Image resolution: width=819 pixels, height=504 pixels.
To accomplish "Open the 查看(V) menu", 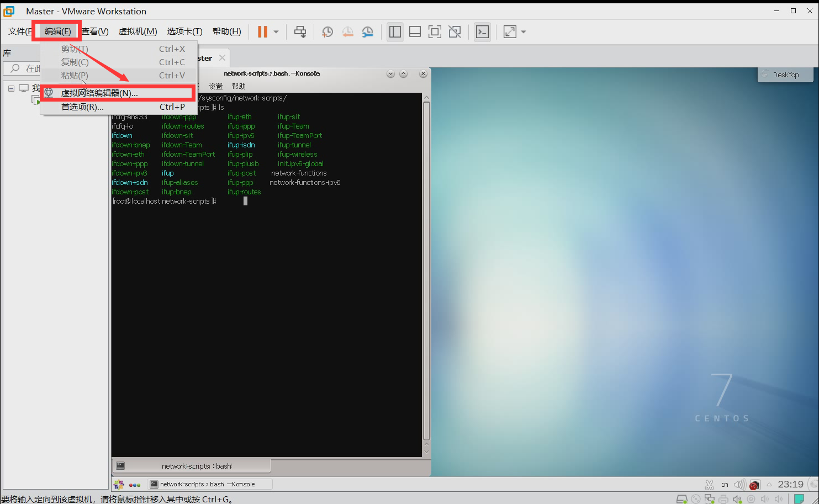I will click(94, 31).
